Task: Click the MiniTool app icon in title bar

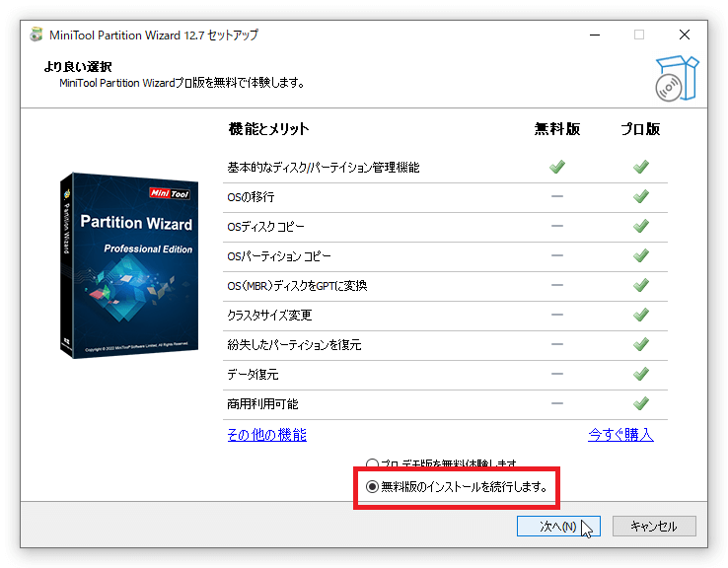Action: 36,35
